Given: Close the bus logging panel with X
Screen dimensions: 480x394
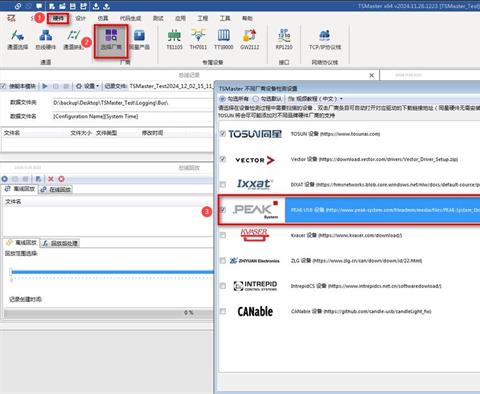Looking at the screenshot, I should point(372,76).
